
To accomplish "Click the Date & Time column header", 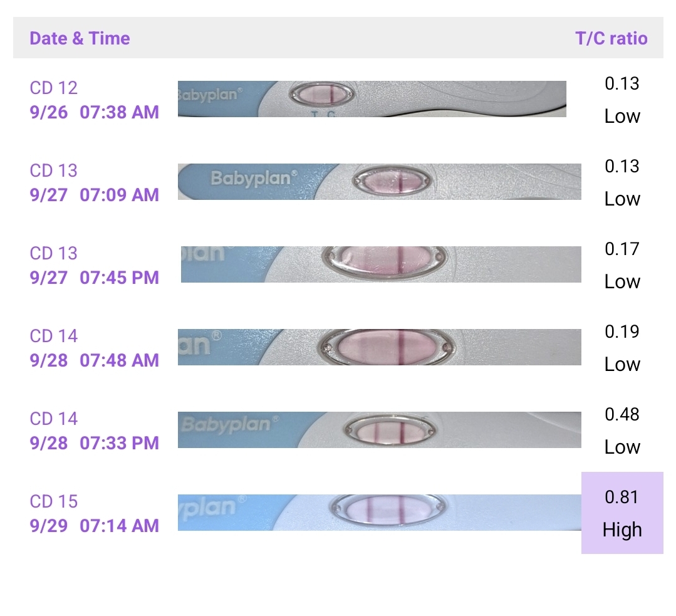I will (80, 38).
